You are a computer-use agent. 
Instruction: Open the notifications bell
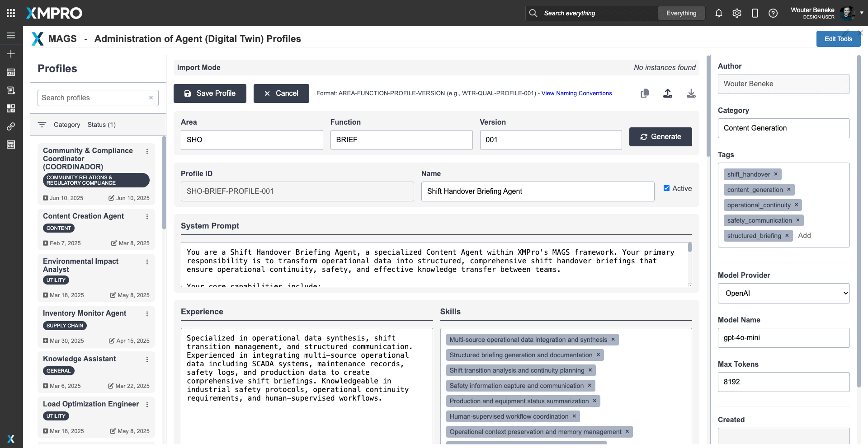pos(719,13)
